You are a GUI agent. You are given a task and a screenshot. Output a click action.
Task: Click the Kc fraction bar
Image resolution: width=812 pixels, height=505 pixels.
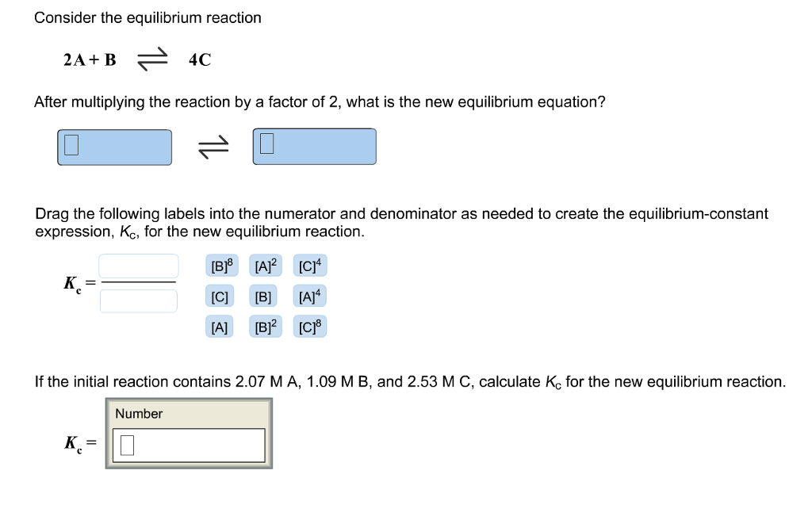click(139, 284)
